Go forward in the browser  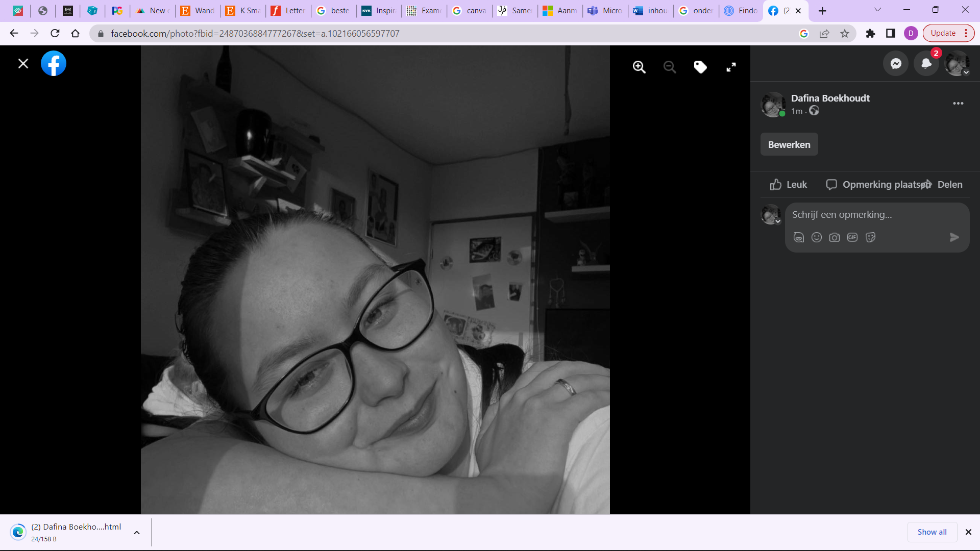34,33
